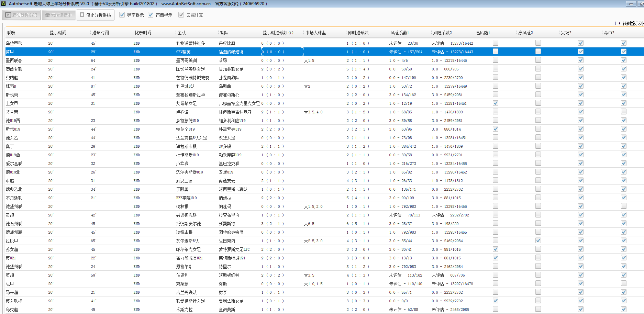This screenshot has height=314, width=644.
Task: Tick the 命中? checkbox for 波兰丙 row
Action: click(623, 112)
